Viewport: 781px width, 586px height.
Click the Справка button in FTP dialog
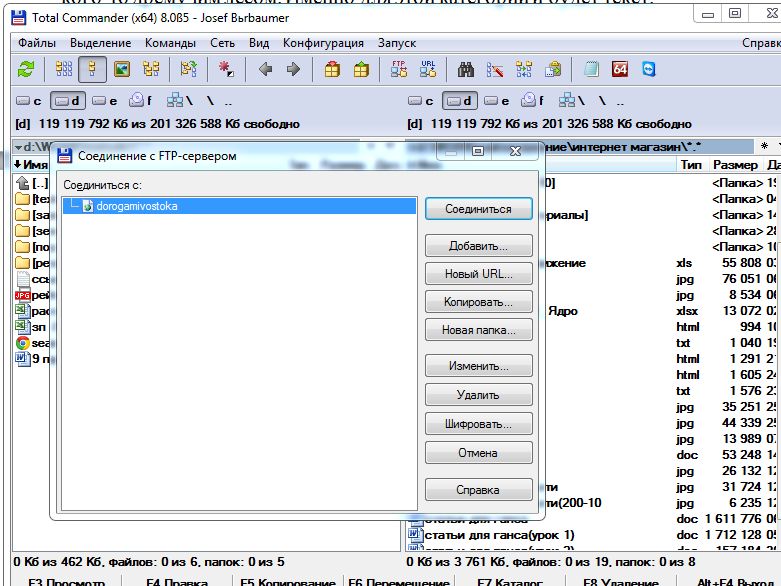tap(479, 490)
